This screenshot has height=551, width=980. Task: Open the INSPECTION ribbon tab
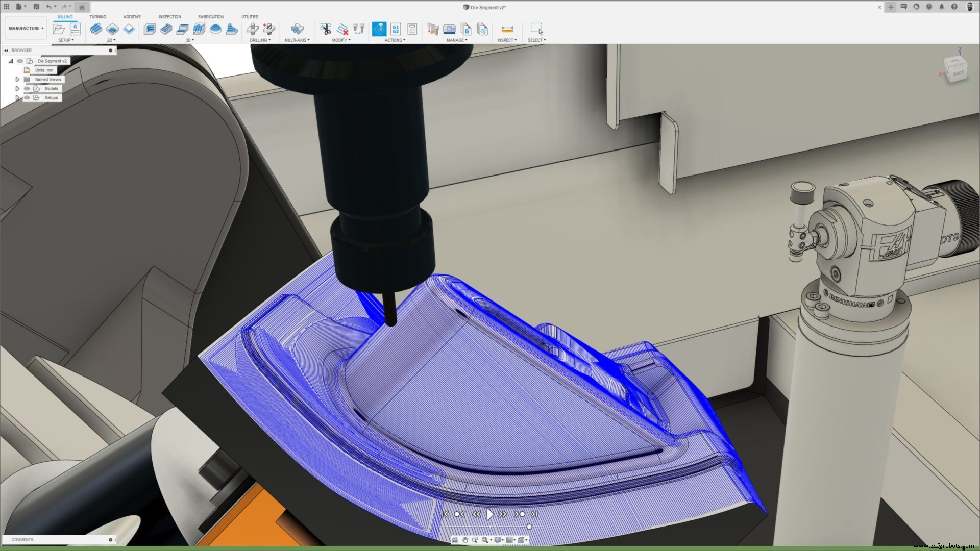tap(169, 16)
